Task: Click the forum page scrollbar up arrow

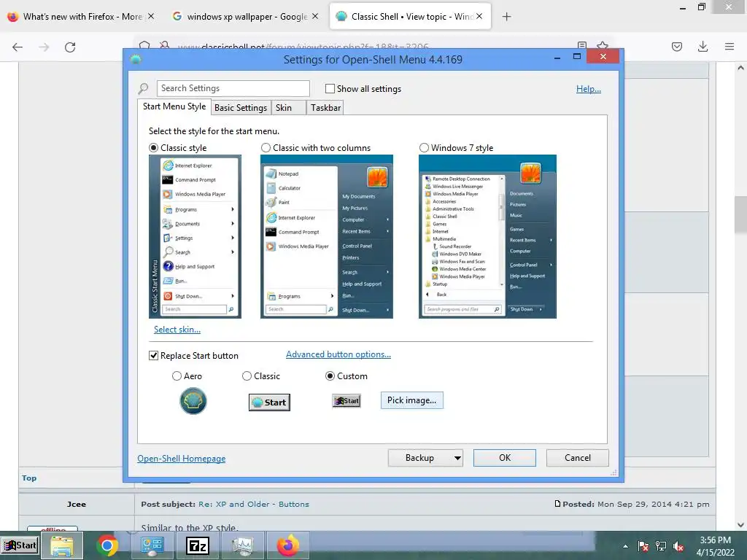Action: tap(740, 68)
